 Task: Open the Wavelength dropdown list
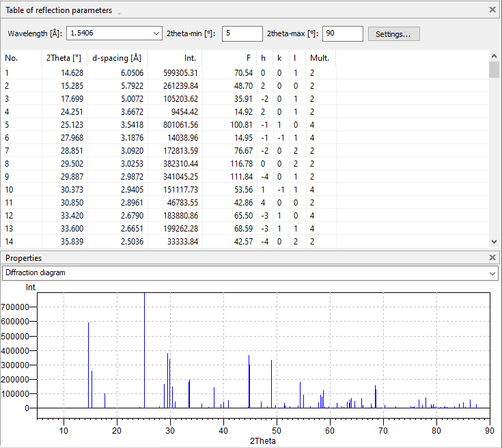155,34
